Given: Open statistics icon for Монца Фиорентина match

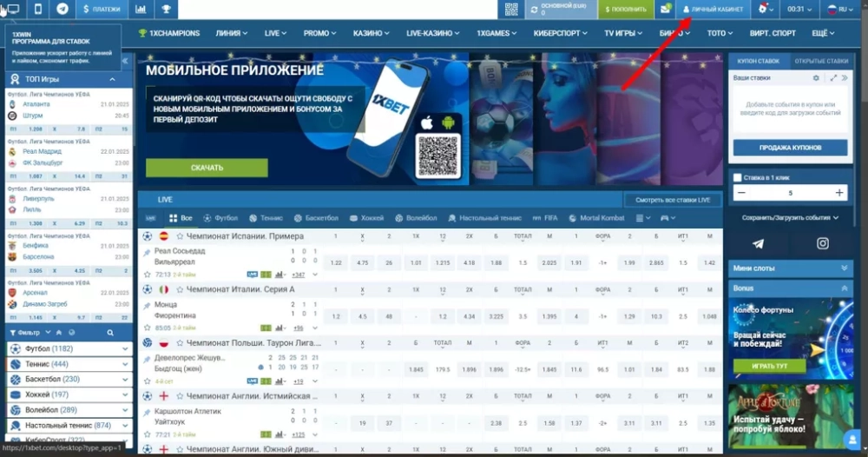Looking at the screenshot, I should [x=279, y=328].
